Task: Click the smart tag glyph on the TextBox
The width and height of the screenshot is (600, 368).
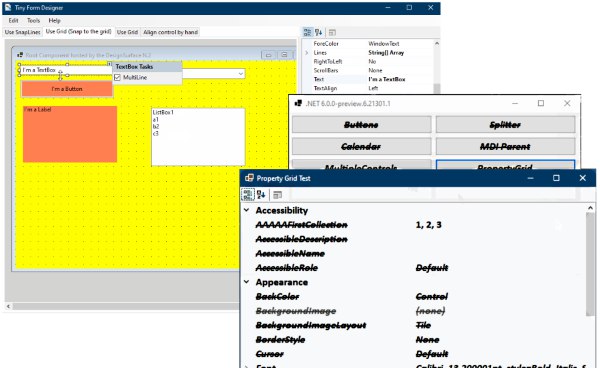Action: coord(109,64)
